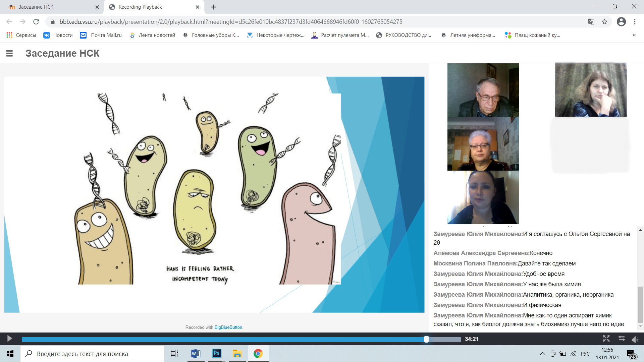Viewport: 644px width, 362px height.
Task: Close the Recording Playback tab
Action: pyautogui.click(x=197, y=7)
